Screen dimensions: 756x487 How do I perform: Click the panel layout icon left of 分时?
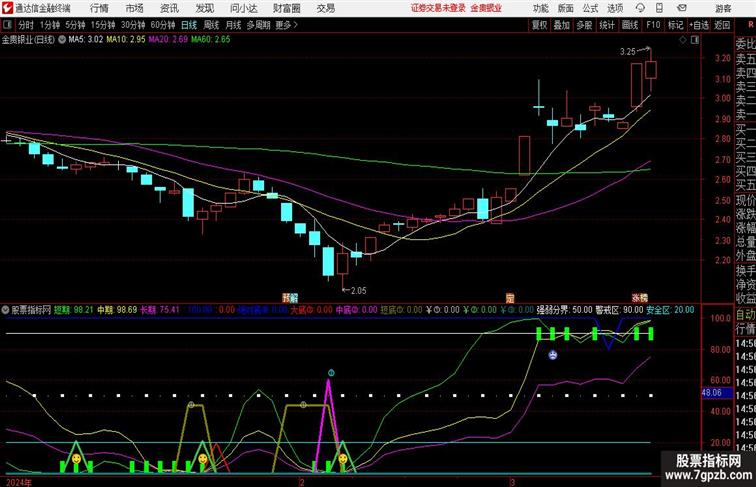coord(7,25)
